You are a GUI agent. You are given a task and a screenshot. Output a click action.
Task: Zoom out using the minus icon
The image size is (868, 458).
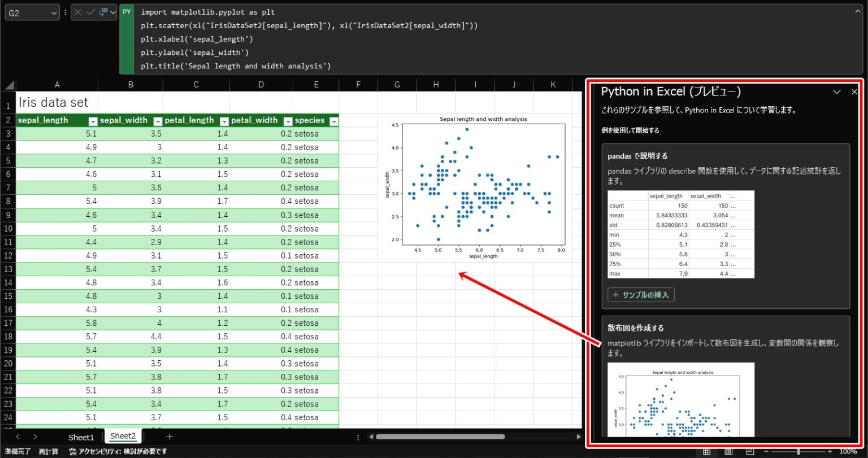[766, 451]
